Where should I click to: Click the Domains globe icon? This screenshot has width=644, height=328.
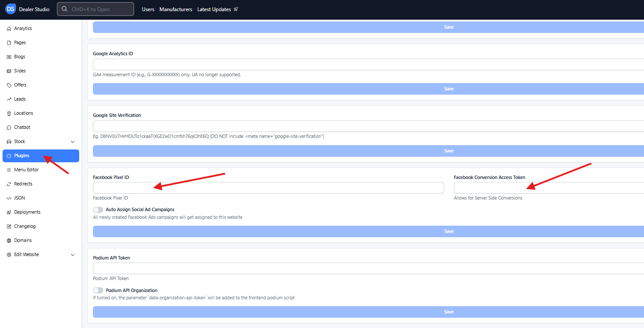click(9, 241)
